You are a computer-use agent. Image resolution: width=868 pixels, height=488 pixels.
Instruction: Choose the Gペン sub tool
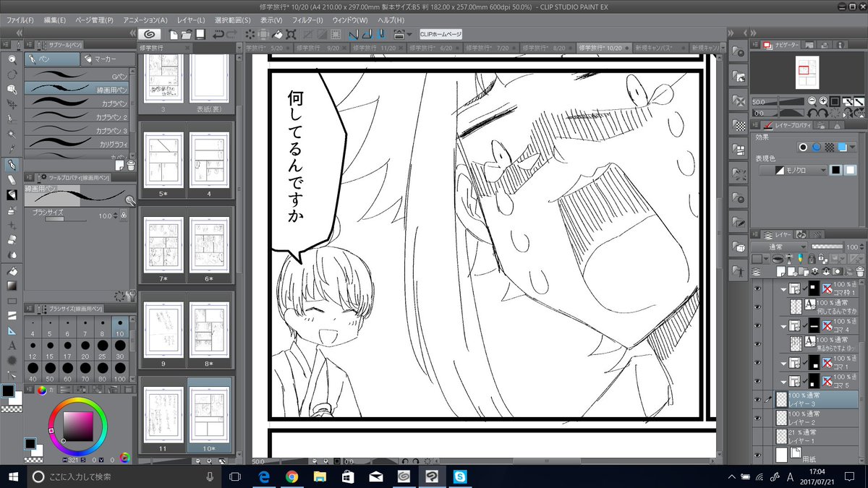coord(77,74)
